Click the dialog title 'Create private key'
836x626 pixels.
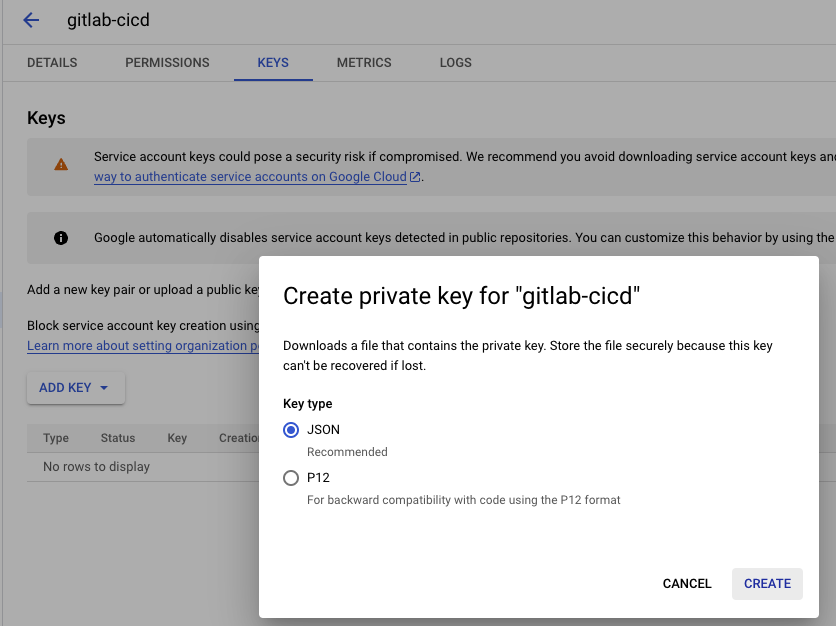461,296
